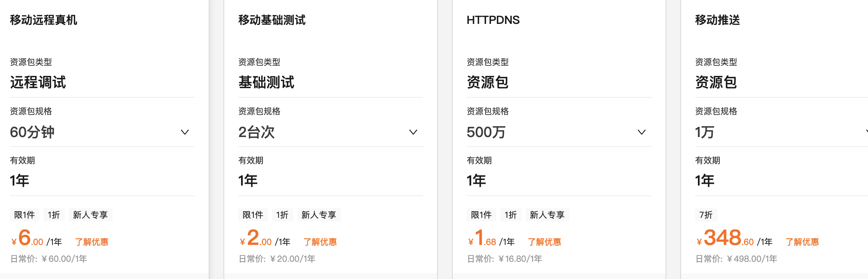Image resolution: width=868 pixels, height=279 pixels.
Task: Expand the 500万 spec selector on HTTPDNS card
Action: [x=641, y=132]
